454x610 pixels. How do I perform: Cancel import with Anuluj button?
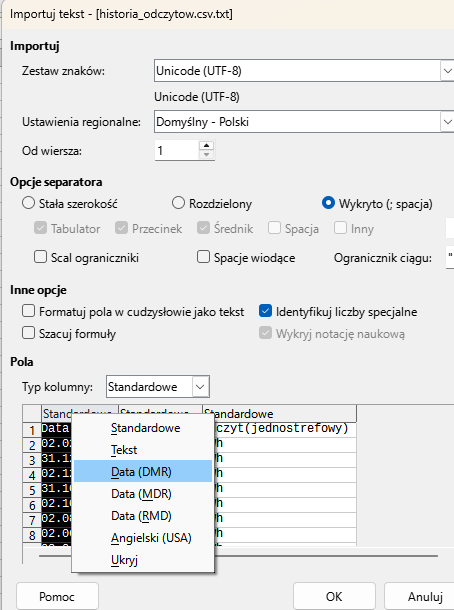click(420, 596)
